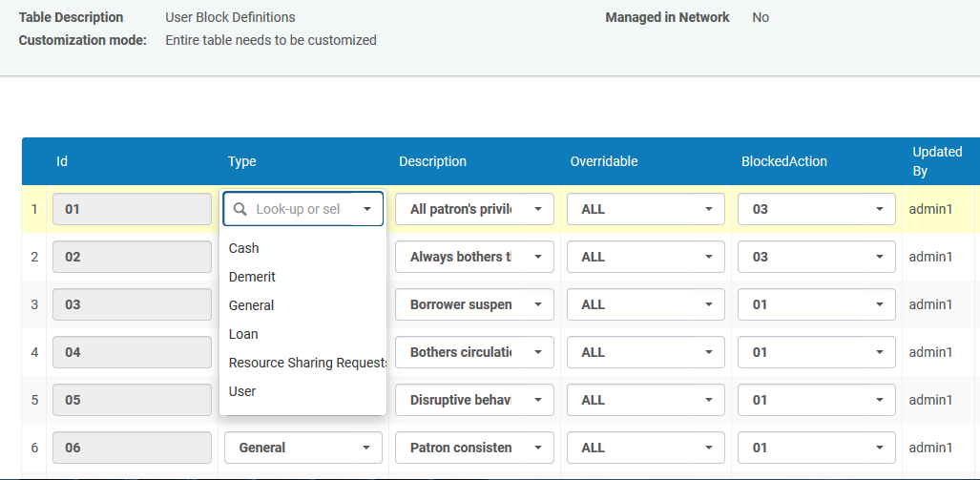Choose Resource Sharing Request type option
This screenshot has width=980, height=480.
coord(307,363)
